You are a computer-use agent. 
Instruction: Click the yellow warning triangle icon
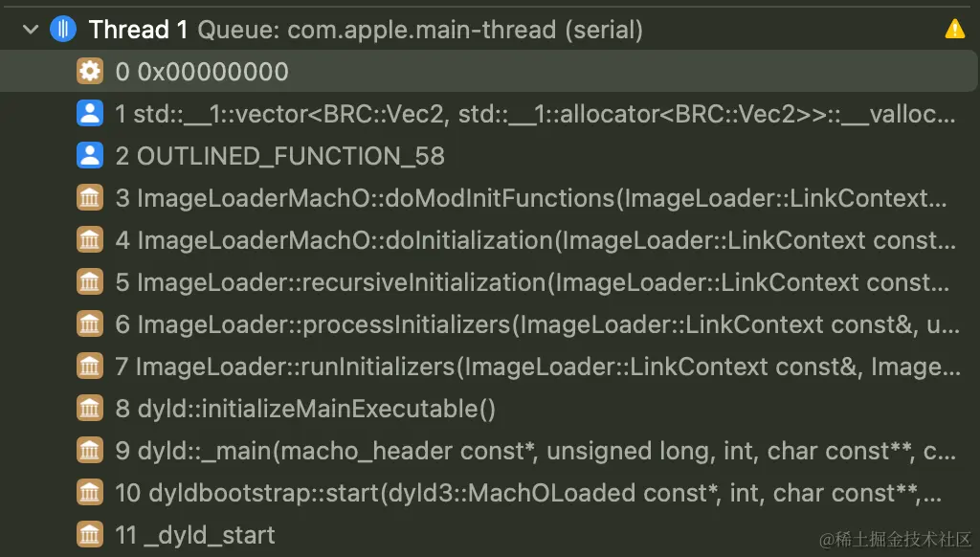click(954, 29)
